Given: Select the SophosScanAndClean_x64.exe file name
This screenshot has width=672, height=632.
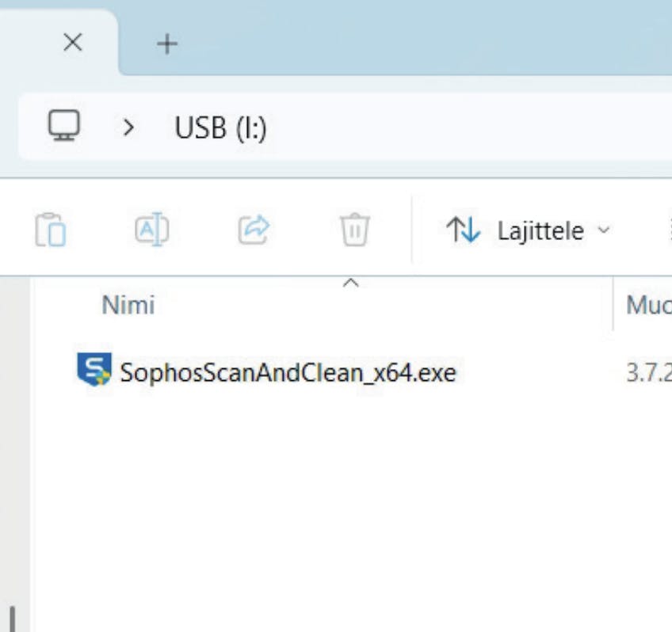Looking at the screenshot, I should 288,372.
